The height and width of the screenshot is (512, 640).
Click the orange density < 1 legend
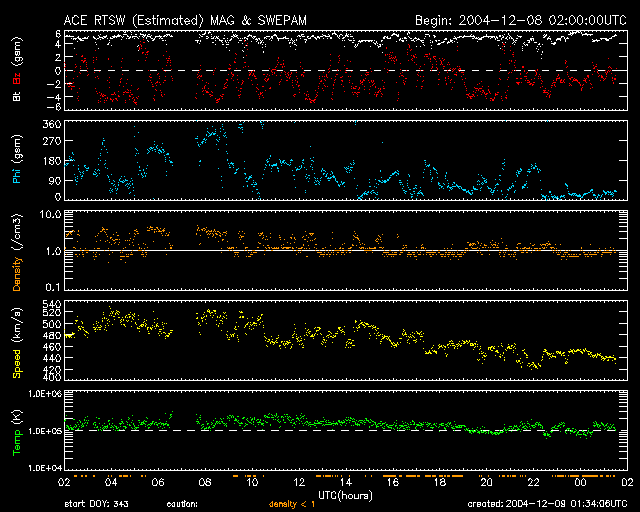(290, 505)
